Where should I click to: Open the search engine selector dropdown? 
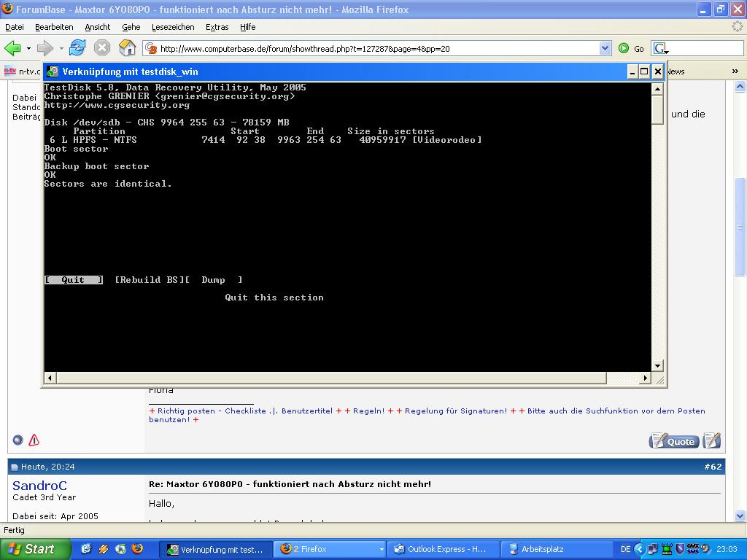coord(661,49)
